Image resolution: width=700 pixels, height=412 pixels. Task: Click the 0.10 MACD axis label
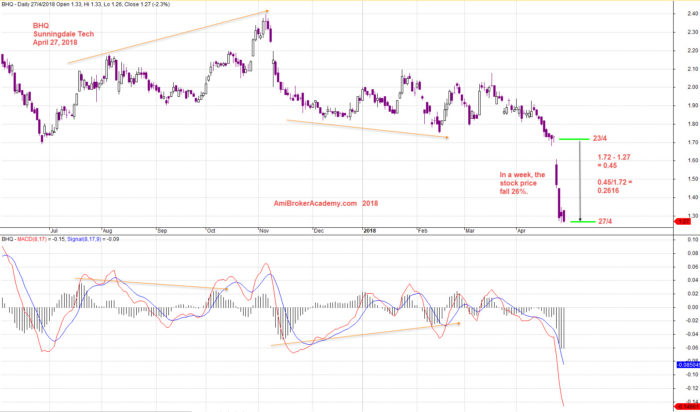[x=693, y=240]
